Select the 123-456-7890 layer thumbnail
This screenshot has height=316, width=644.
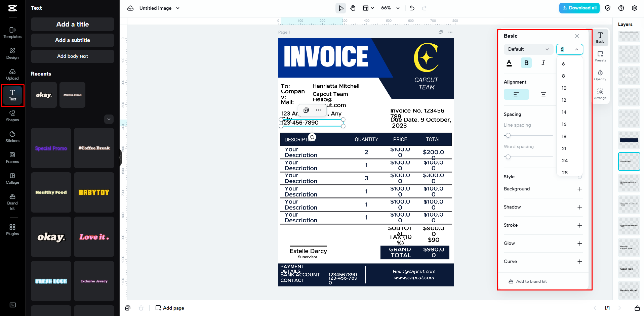coord(629,162)
